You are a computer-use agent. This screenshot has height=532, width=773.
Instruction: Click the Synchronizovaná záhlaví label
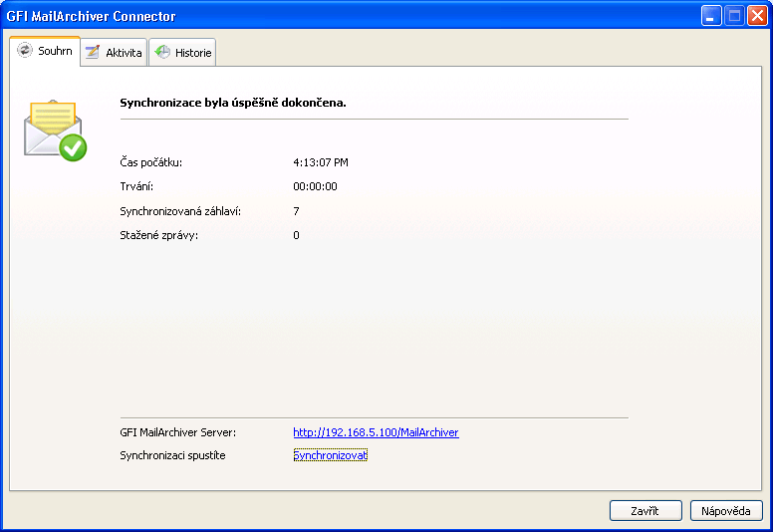pyautogui.click(x=180, y=211)
